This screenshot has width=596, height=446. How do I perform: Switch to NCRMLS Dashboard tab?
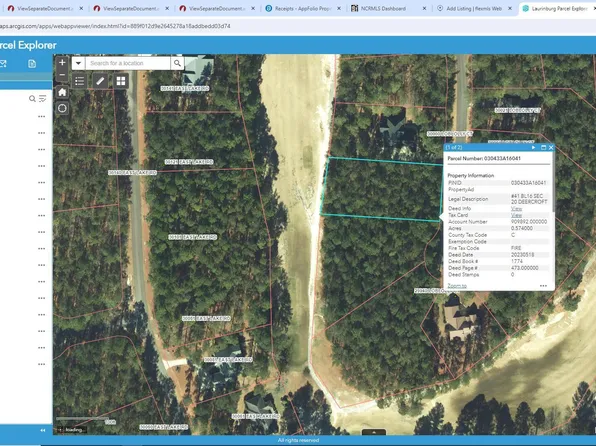pos(383,8)
